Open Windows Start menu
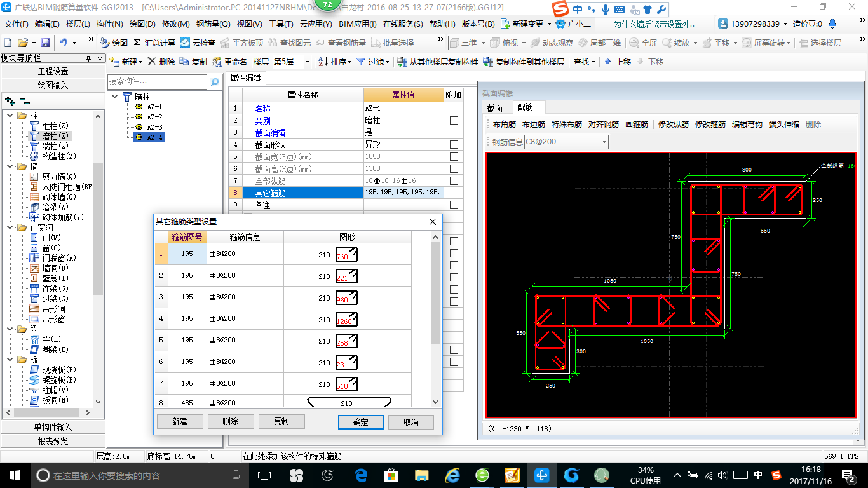This screenshot has width=868, height=488. [x=14, y=475]
